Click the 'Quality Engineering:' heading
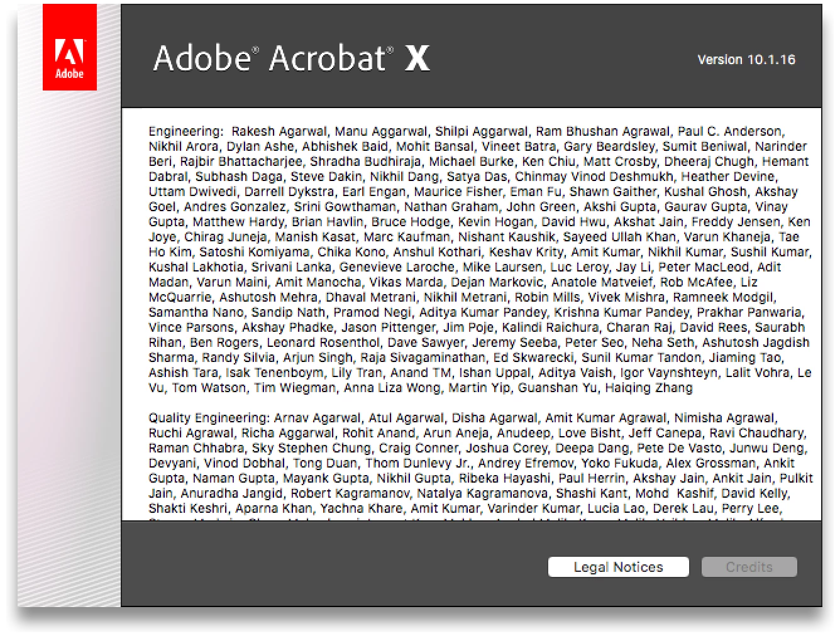840x641 pixels. coord(209,418)
